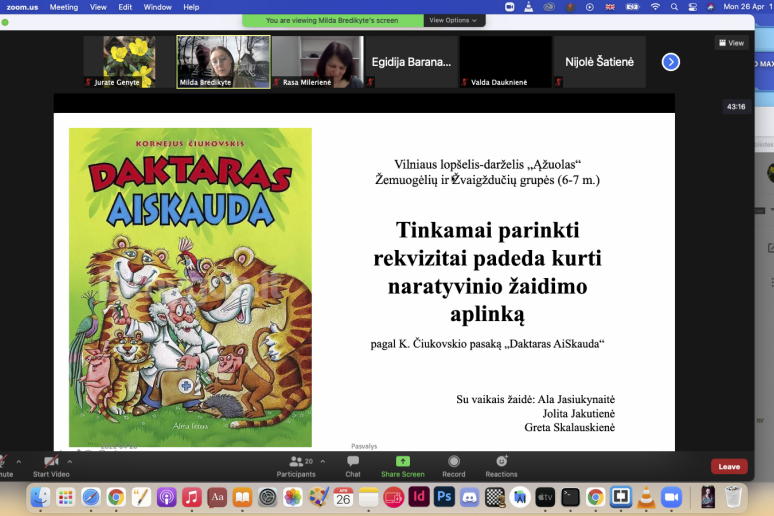Open Terminal from the Dock
The height and width of the screenshot is (516, 774).
570,497
